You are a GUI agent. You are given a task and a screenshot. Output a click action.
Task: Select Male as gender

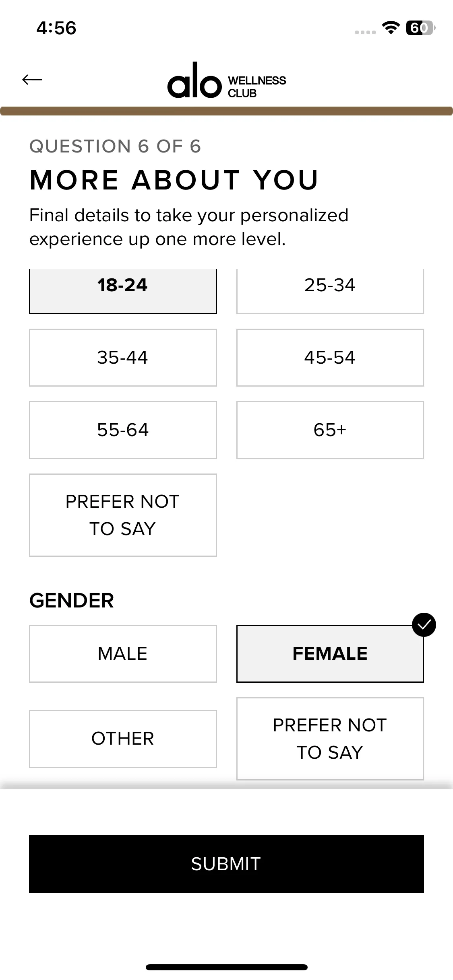[x=123, y=654]
